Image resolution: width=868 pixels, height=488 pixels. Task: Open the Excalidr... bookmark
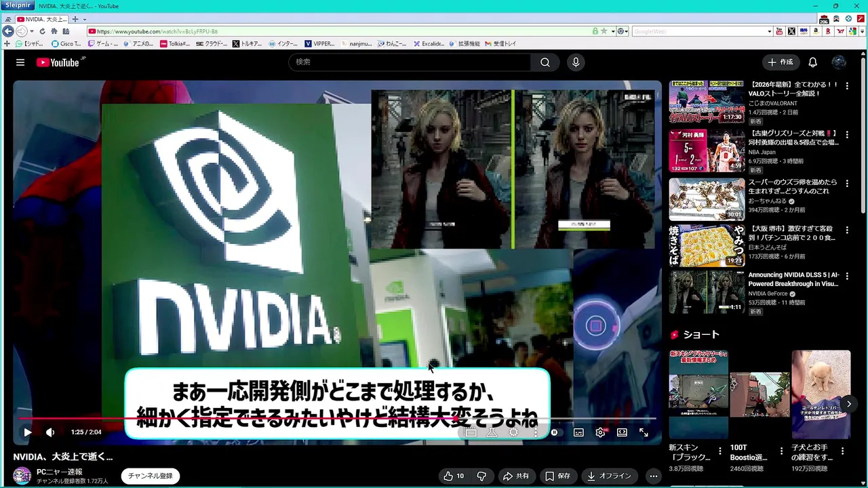[429, 43]
